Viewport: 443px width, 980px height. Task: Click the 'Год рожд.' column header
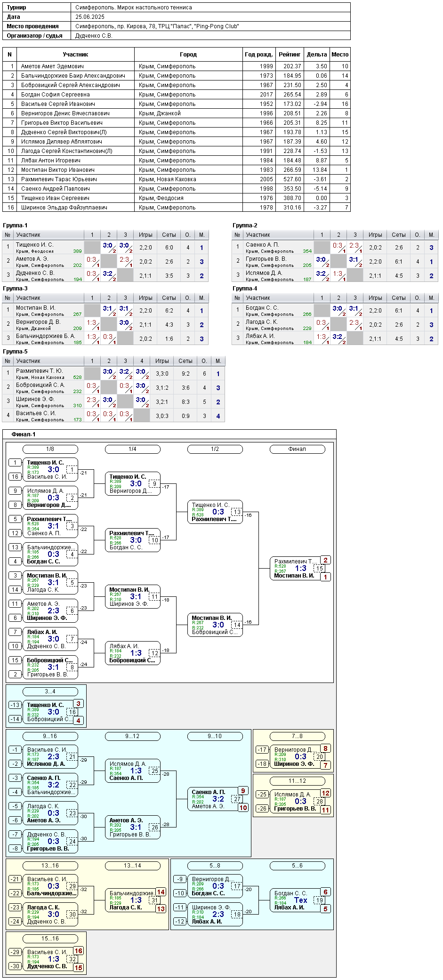tap(259, 55)
